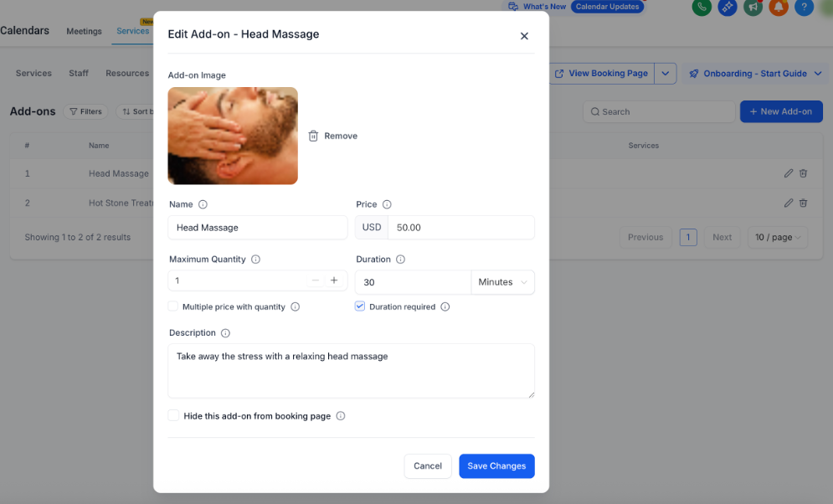The image size is (833, 504).
Task: Increase maximum quantity with plus stepper
Action: (334, 280)
